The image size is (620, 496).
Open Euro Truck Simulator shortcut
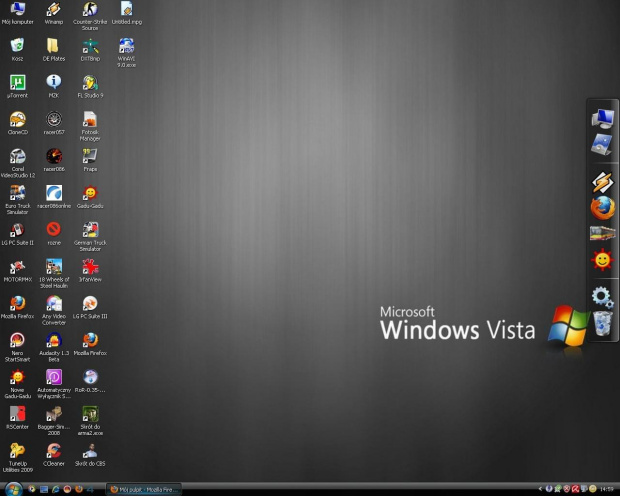click(17, 200)
